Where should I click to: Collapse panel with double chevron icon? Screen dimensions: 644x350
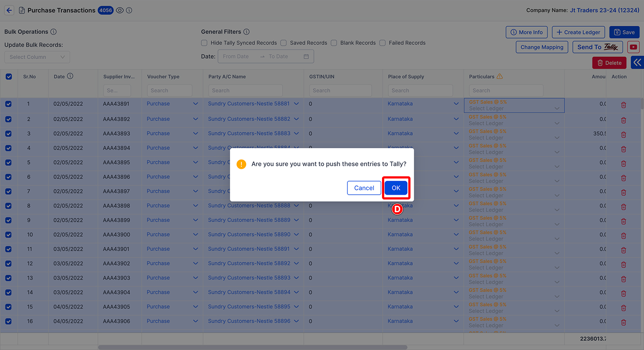(x=637, y=63)
